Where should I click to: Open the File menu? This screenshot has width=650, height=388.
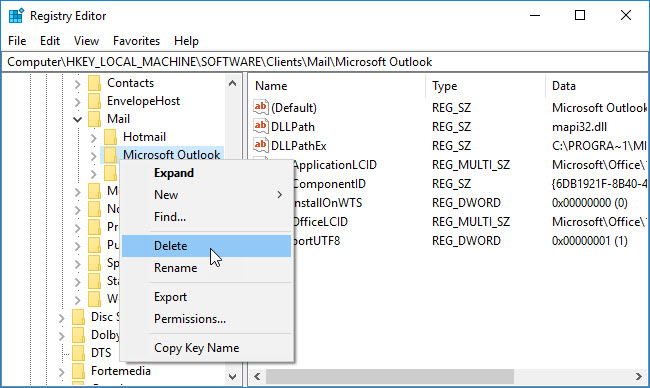pos(17,41)
